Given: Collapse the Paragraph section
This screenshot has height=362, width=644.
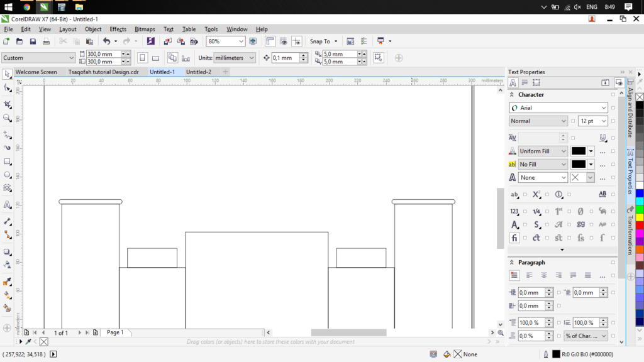Looking at the screenshot, I should pos(512,263).
